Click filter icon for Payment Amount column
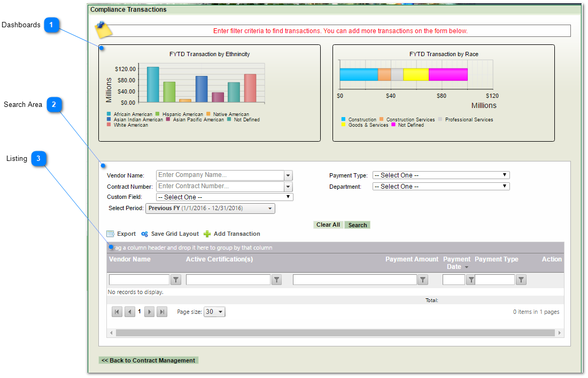The image size is (588, 378). (x=423, y=280)
